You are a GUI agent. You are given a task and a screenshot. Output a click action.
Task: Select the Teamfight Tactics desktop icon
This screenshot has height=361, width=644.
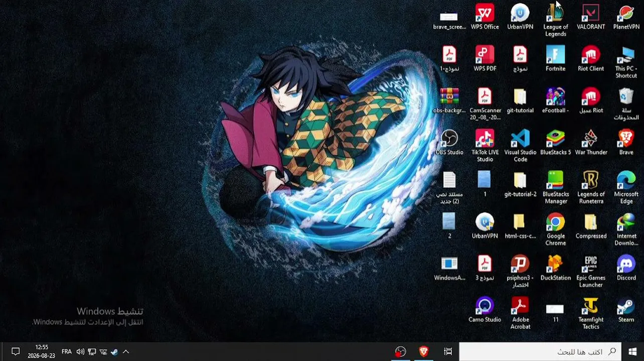(591, 313)
